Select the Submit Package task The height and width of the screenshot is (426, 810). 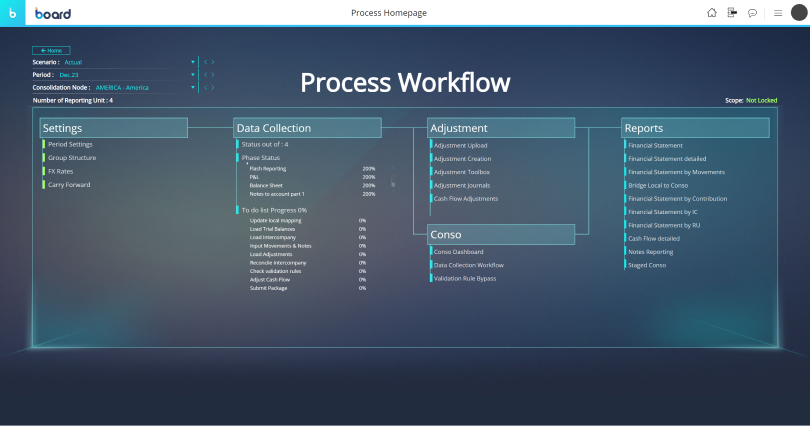308,288
